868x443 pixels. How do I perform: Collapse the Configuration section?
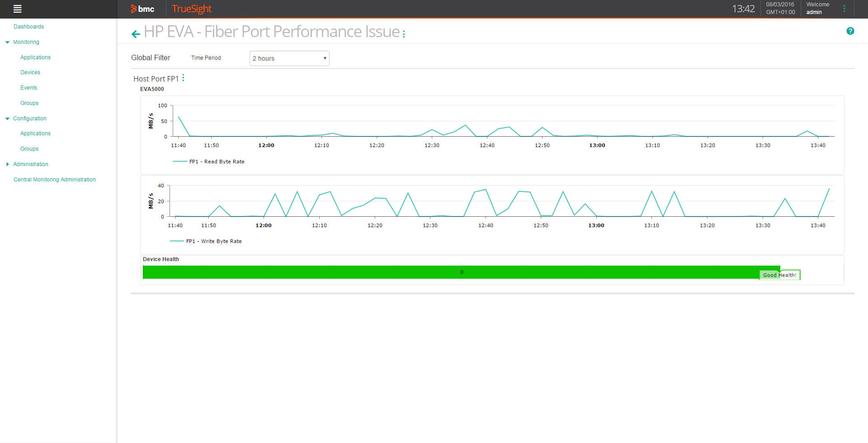pyautogui.click(x=7, y=119)
